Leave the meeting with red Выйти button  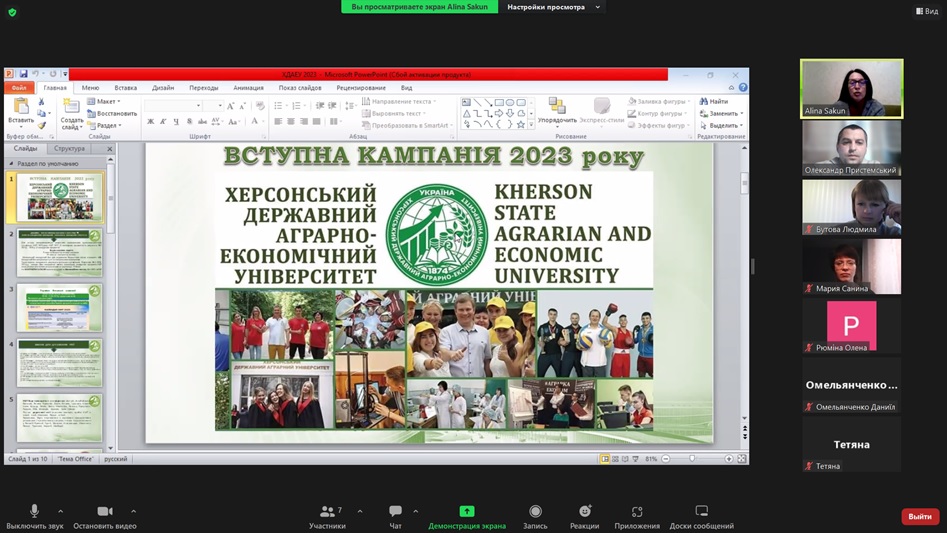coord(920,516)
